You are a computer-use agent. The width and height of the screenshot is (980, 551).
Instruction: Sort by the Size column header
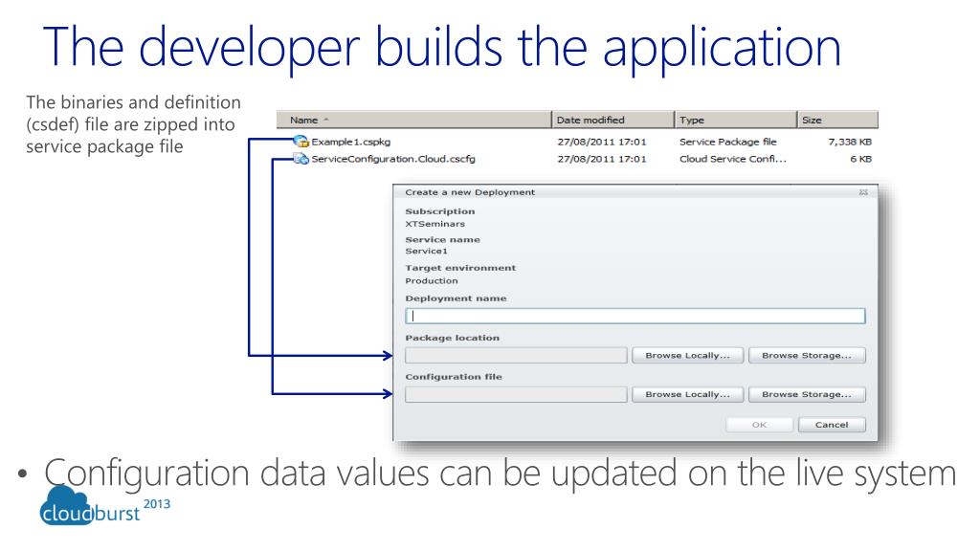click(x=837, y=120)
